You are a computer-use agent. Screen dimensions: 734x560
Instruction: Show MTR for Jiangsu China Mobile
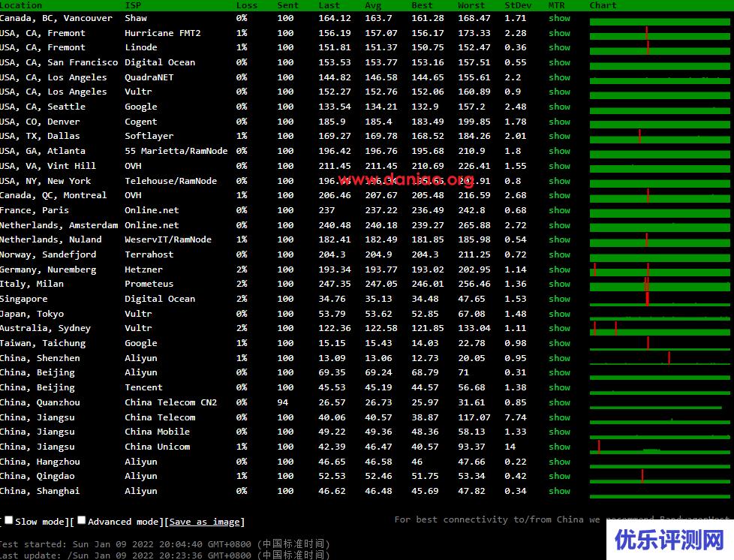coord(559,432)
